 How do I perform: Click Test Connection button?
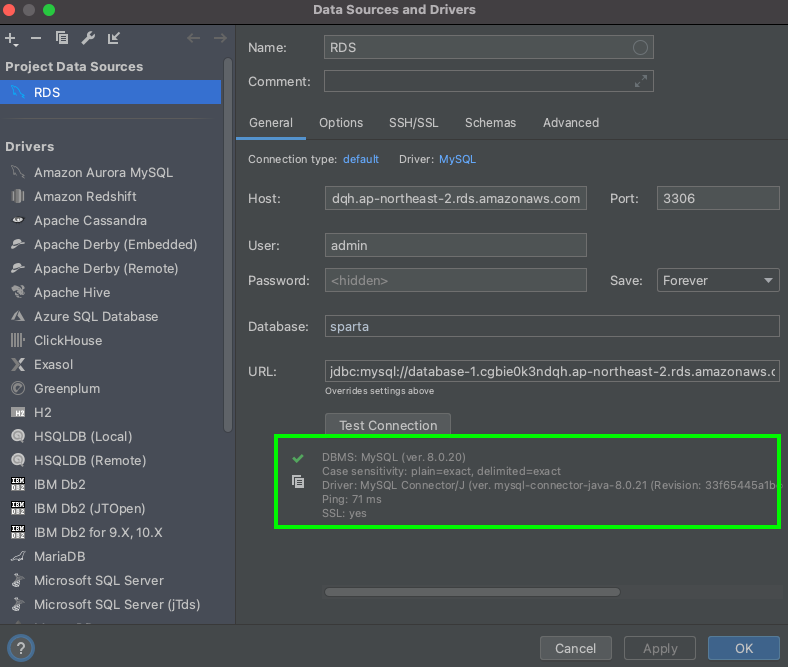pos(388,425)
